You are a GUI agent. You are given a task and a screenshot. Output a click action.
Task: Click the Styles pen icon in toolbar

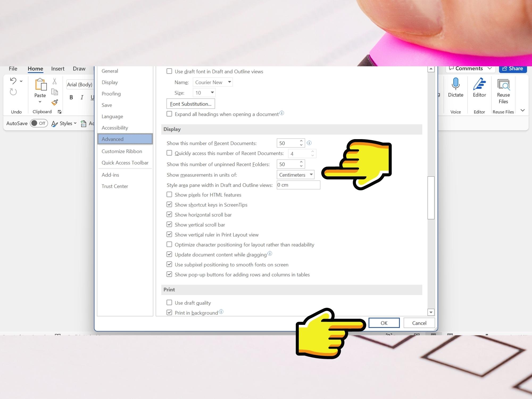coord(55,124)
